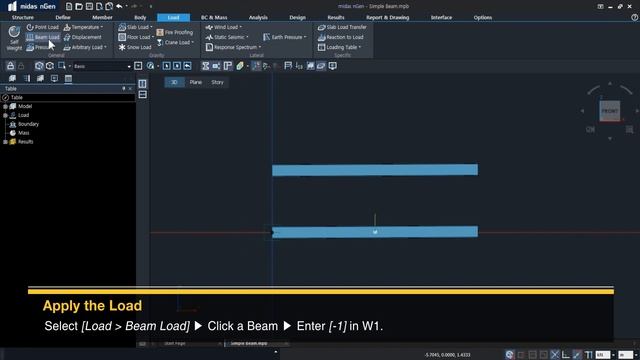Toggle first gray square status icon
This screenshot has width=640, height=360.
point(521,355)
